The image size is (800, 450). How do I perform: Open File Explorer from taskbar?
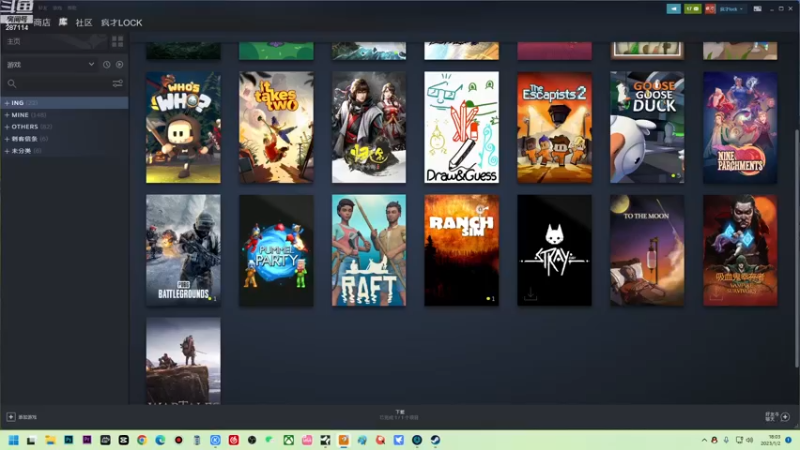[x=50, y=440]
